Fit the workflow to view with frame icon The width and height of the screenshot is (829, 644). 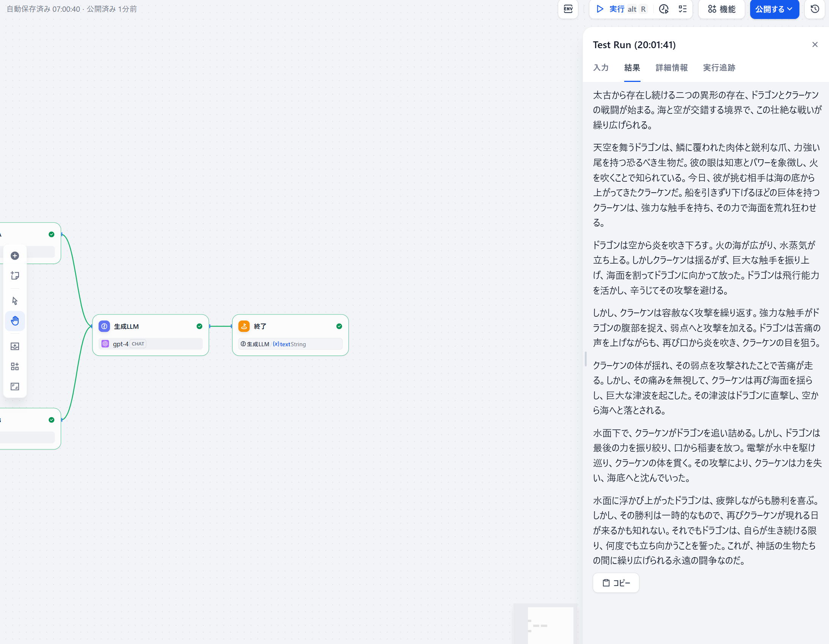[15, 386]
